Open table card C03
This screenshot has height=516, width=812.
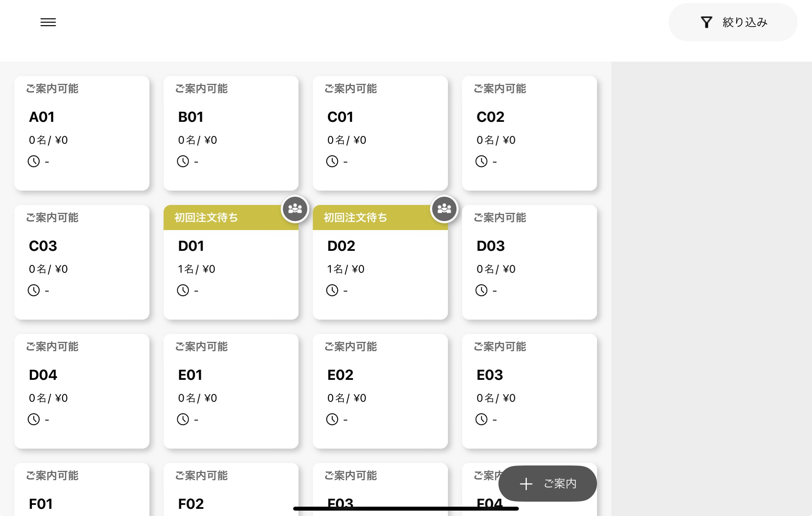(x=82, y=262)
